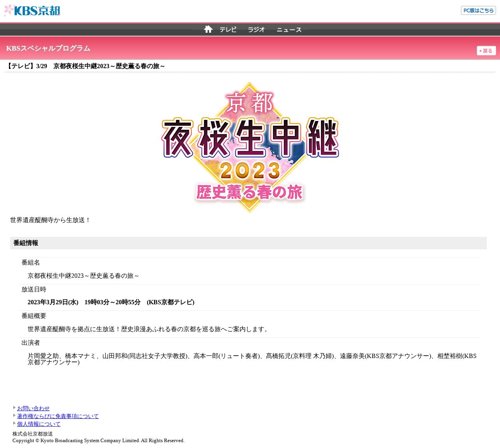Select the summary text 世界遺産醍醐寺を拠点に生放送
The image size is (500, 448).
(149, 329)
